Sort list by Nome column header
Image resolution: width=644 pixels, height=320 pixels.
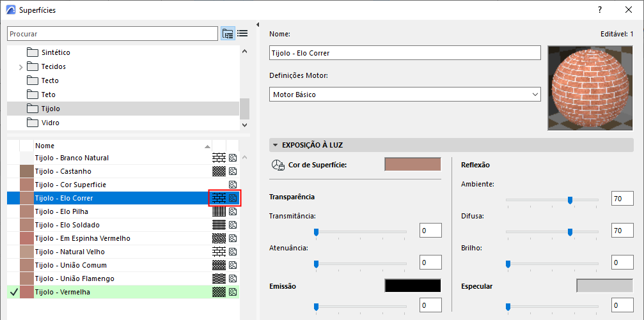[123, 146]
